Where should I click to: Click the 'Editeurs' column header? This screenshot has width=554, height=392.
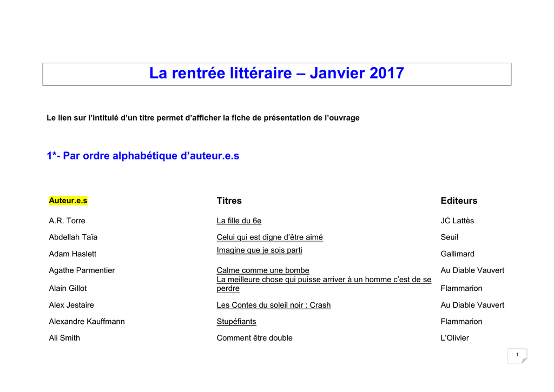[459, 201]
